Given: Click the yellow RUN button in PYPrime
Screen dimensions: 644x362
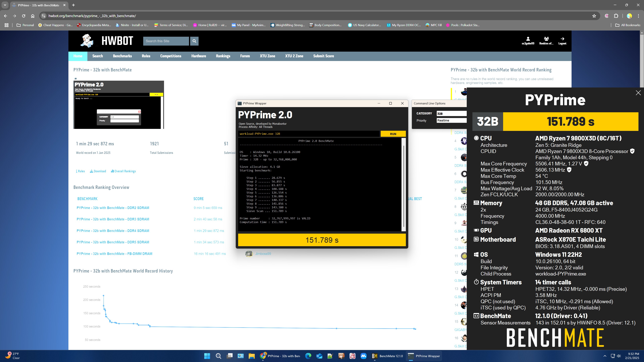Looking at the screenshot, I should (x=393, y=134).
